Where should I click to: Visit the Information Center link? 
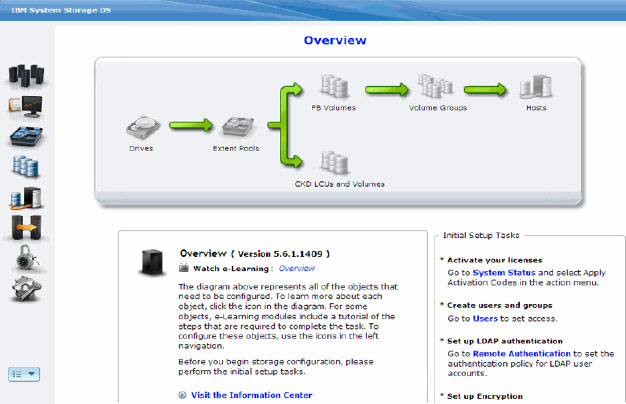(252, 395)
